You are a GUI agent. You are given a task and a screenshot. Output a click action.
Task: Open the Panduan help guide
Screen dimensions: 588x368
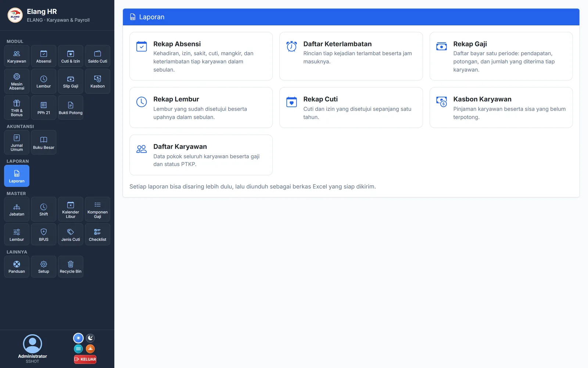[x=17, y=266]
